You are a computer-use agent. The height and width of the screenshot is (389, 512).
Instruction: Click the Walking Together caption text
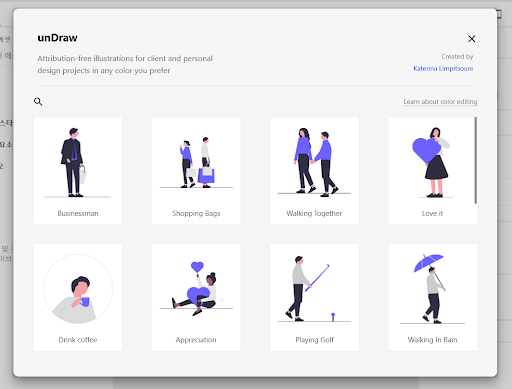tap(314, 213)
